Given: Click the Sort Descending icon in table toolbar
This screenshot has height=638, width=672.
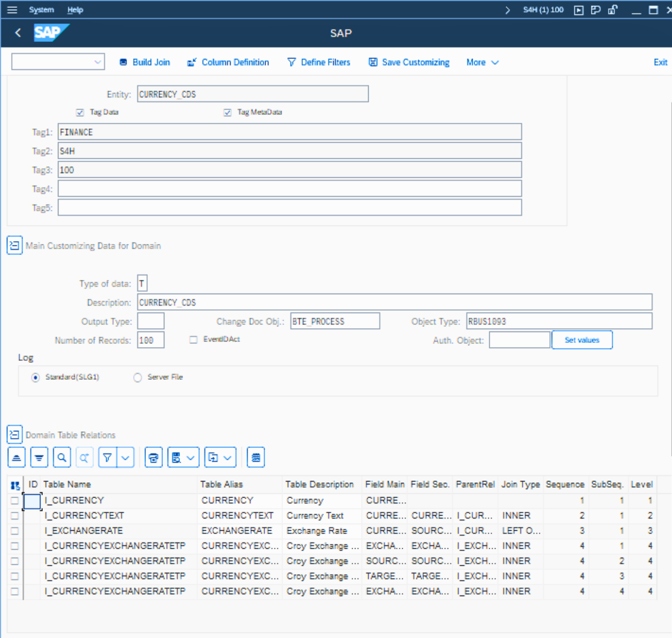Looking at the screenshot, I should pos(39,458).
